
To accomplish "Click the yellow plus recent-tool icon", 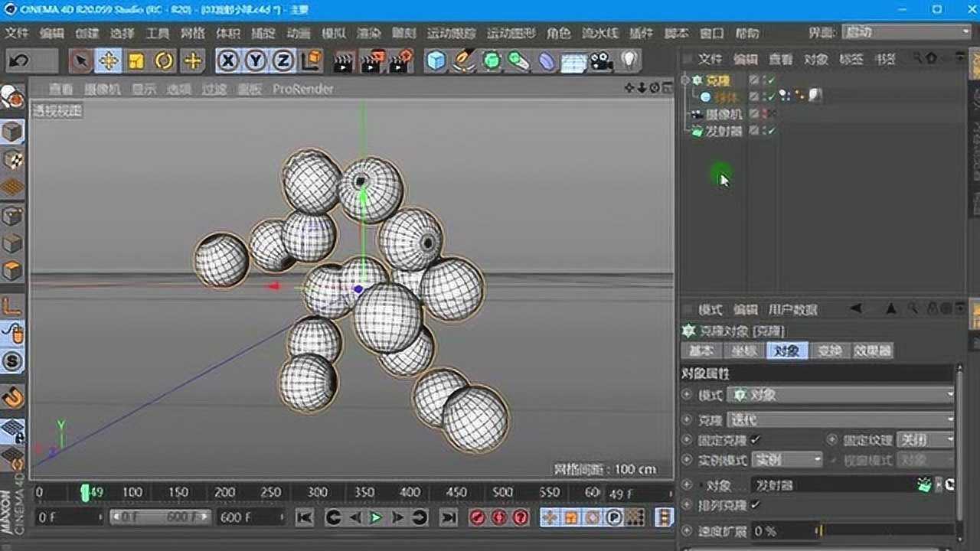I will 192,60.
